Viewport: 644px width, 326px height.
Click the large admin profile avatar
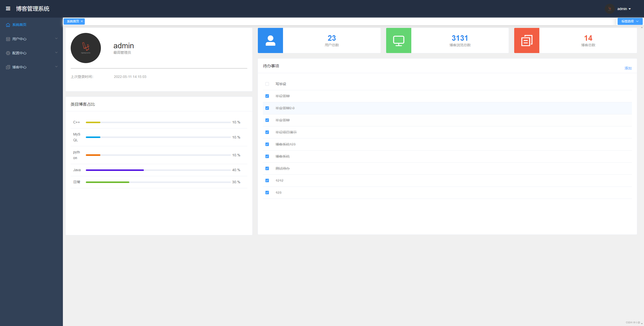[86, 48]
